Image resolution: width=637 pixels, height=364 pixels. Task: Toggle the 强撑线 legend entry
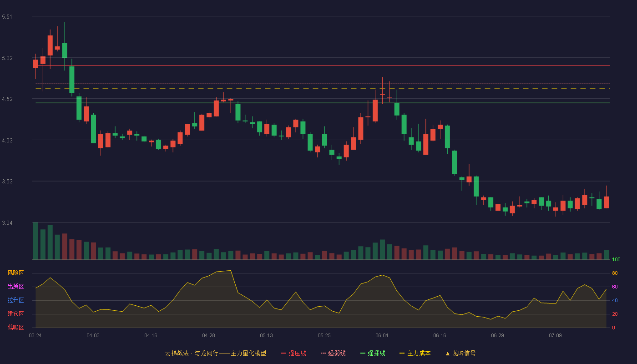click(373, 353)
